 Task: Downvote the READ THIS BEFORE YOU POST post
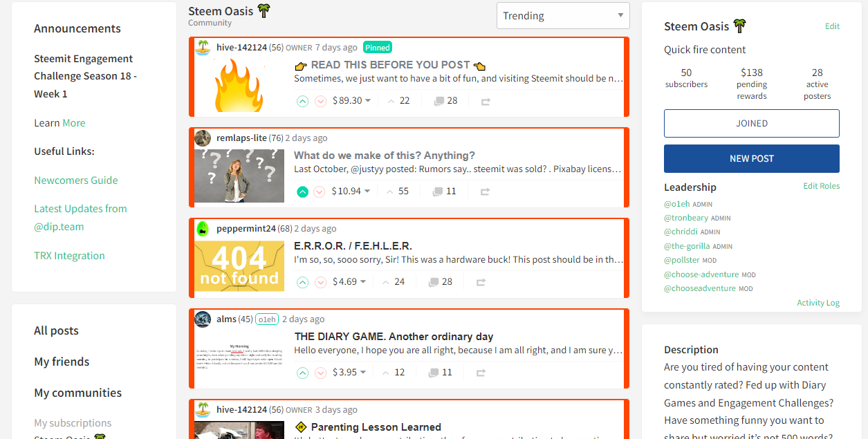[x=320, y=101]
